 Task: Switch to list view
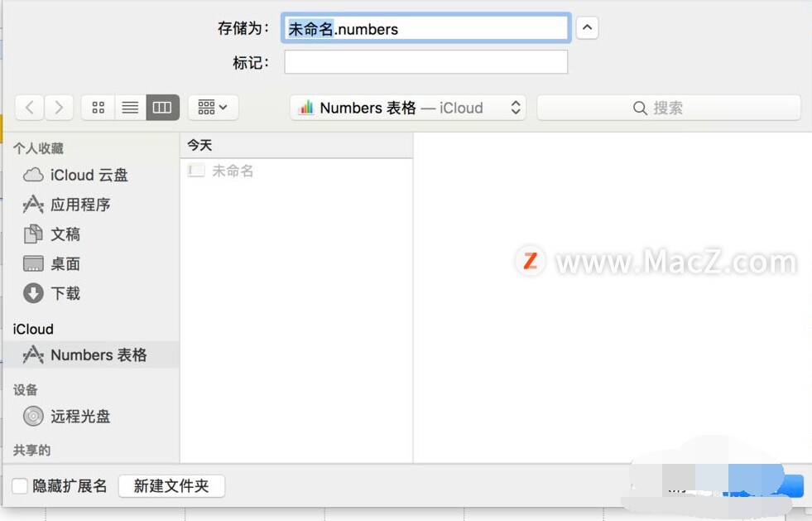click(130, 108)
